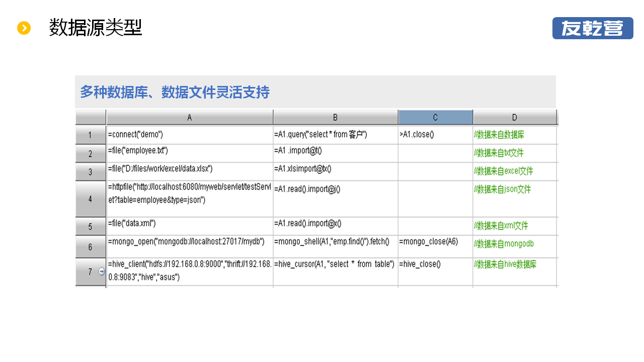The width and height of the screenshot is (644, 362).
Task: Select column header B
Action: click(336, 117)
